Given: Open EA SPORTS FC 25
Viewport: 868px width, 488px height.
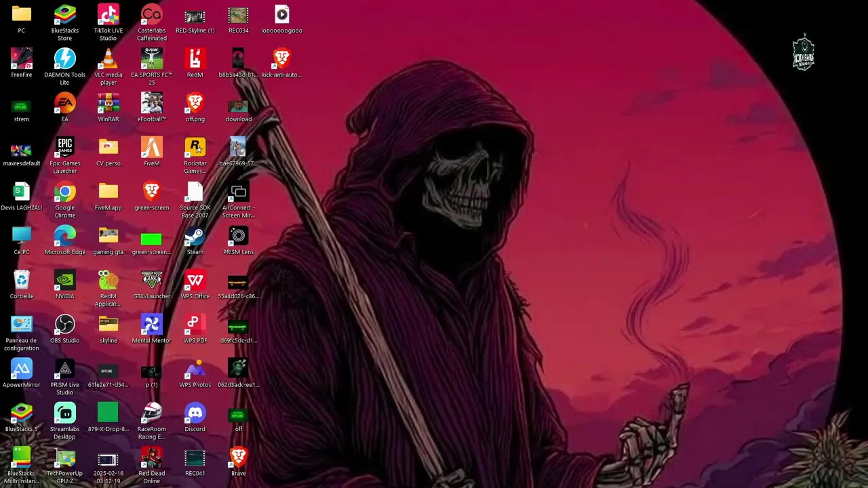Looking at the screenshot, I should click(x=152, y=59).
